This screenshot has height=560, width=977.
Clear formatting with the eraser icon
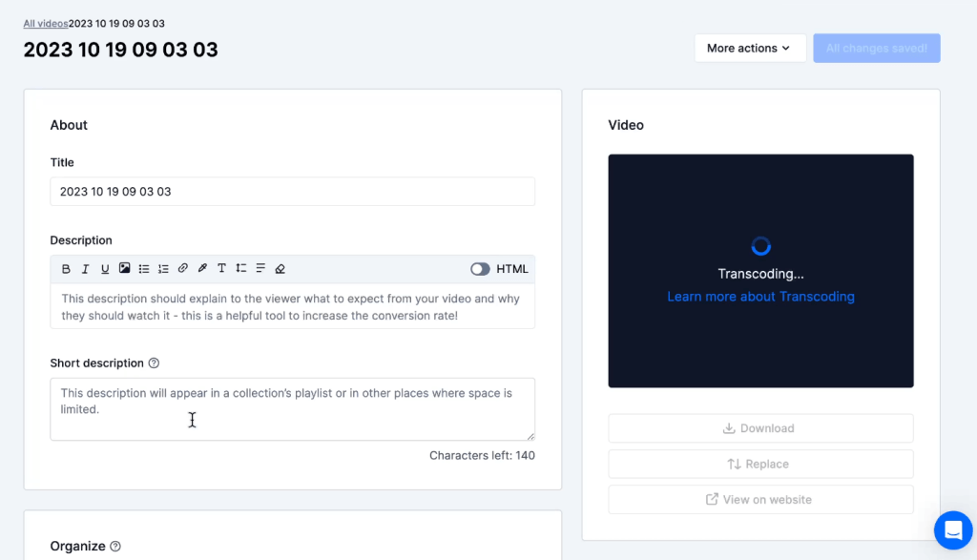(281, 268)
